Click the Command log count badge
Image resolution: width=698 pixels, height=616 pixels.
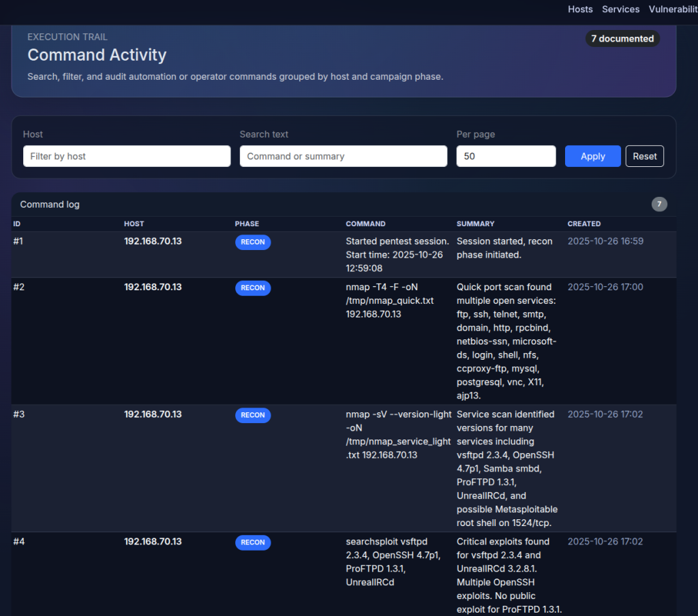point(658,204)
